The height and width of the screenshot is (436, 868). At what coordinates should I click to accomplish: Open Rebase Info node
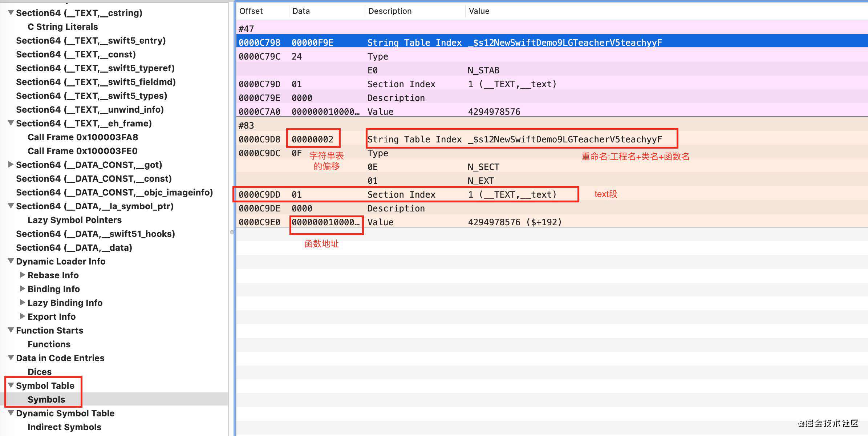53,275
